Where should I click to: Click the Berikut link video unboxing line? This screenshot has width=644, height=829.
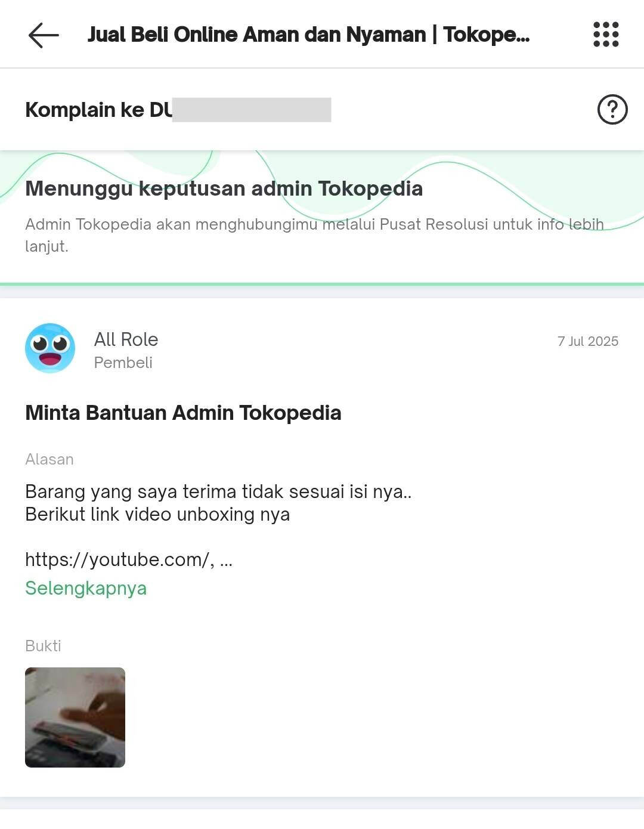[x=157, y=515]
